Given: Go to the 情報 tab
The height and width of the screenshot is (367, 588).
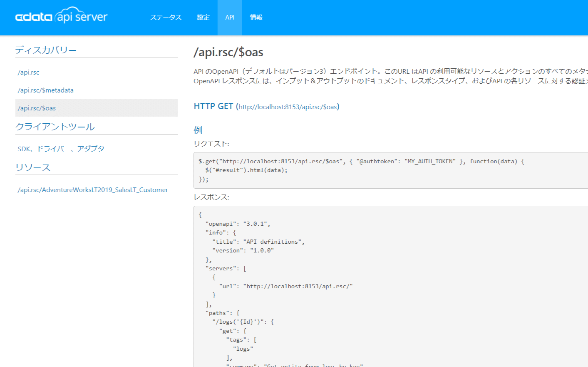Looking at the screenshot, I should pos(256,17).
